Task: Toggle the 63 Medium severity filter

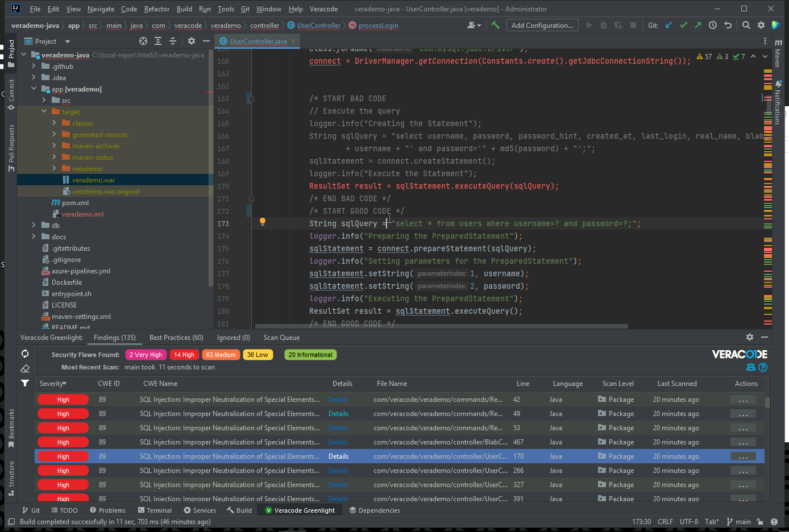Action: pyautogui.click(x=221, y=355)
